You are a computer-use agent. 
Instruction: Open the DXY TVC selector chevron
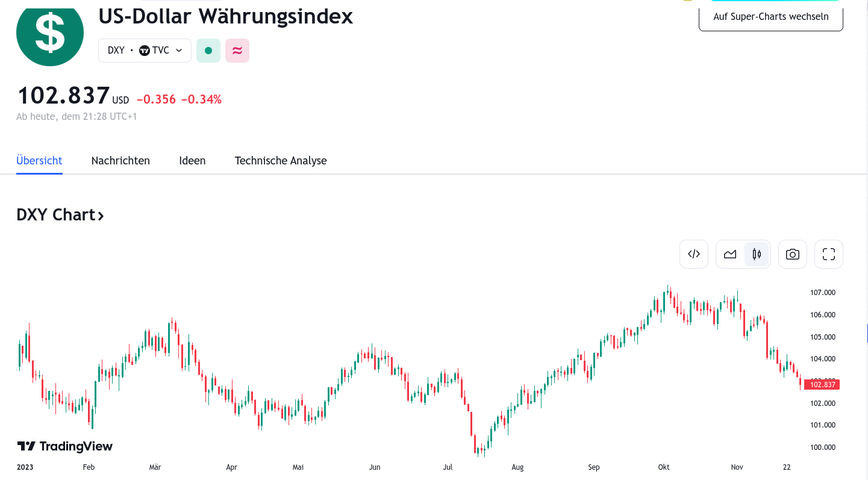pos(178,51)
